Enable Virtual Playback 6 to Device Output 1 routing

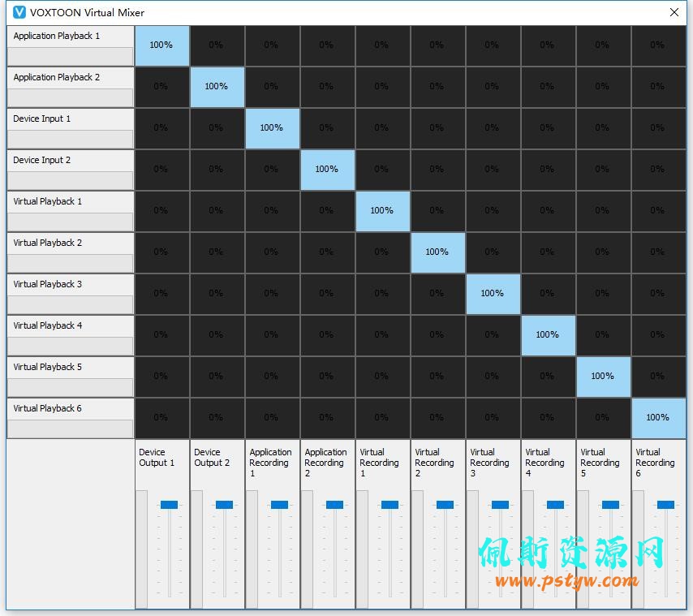(162, 419)
